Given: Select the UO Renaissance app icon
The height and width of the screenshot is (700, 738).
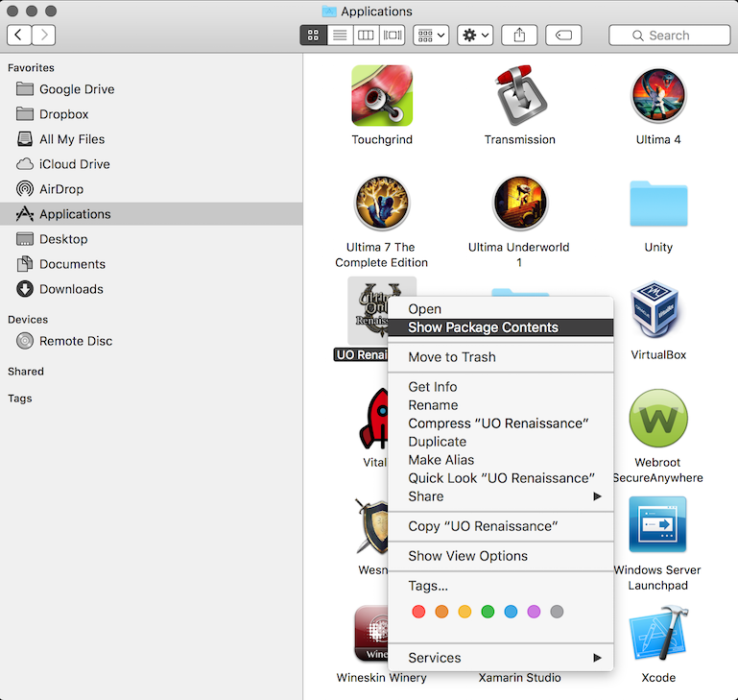Looking at the screenshot, I should coord(369,311).
